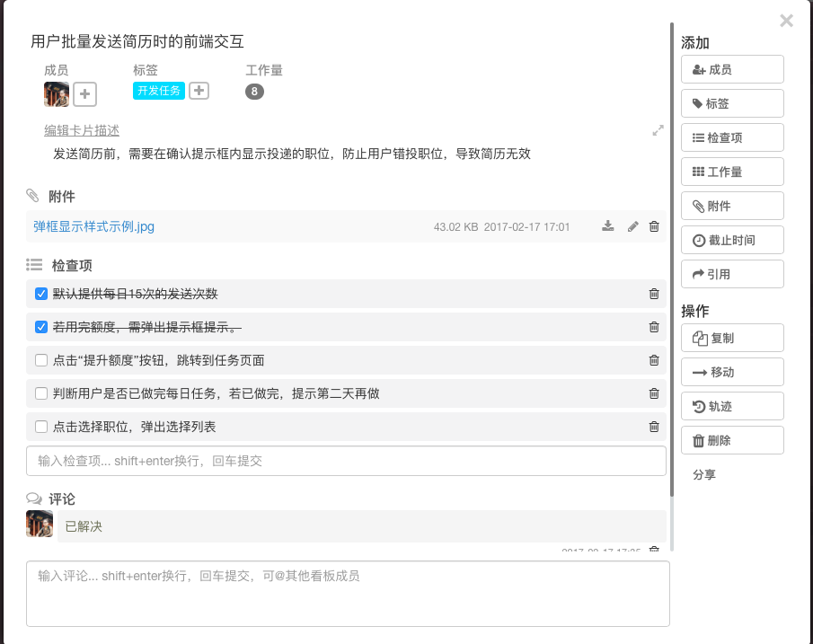Move the card with 移动 button

[x=732, y=372]
